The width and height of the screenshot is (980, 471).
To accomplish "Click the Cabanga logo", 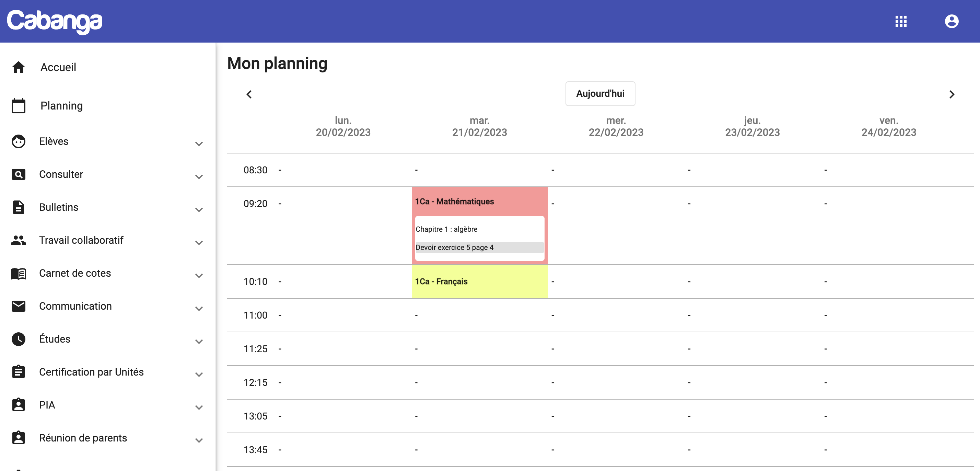I will (x=55, y=21).
